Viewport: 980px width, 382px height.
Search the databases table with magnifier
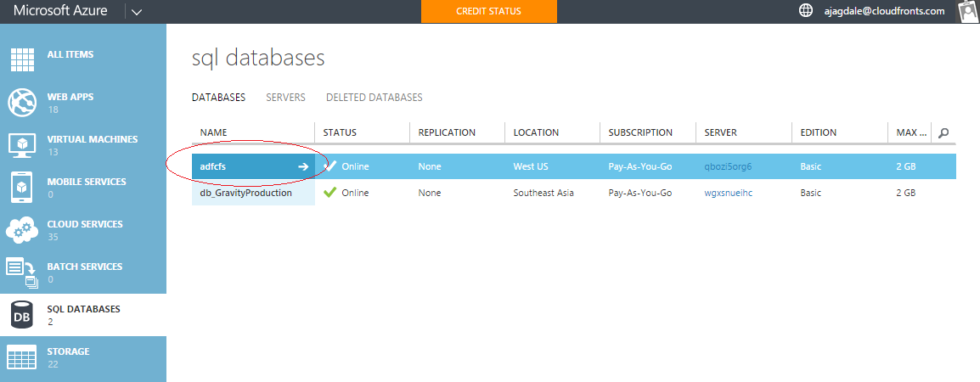943,132
